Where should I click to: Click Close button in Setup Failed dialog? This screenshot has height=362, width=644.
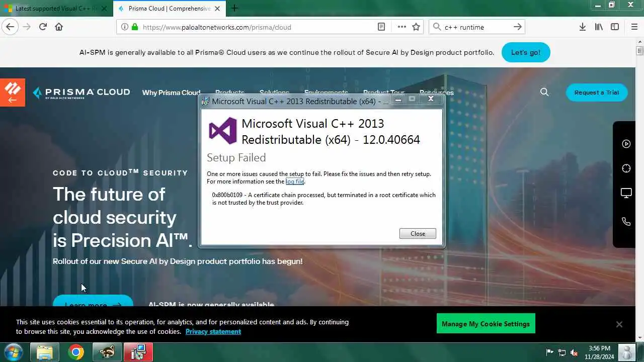click(x=418, y=234)
